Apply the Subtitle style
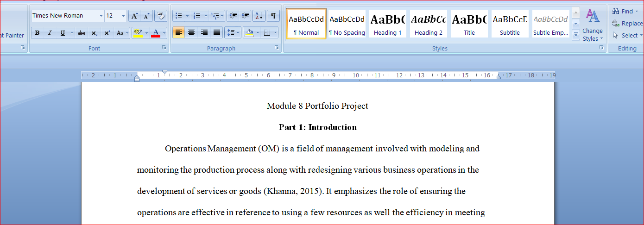The width and height of the screenshot is (644, 225). [x=510, y=24]
